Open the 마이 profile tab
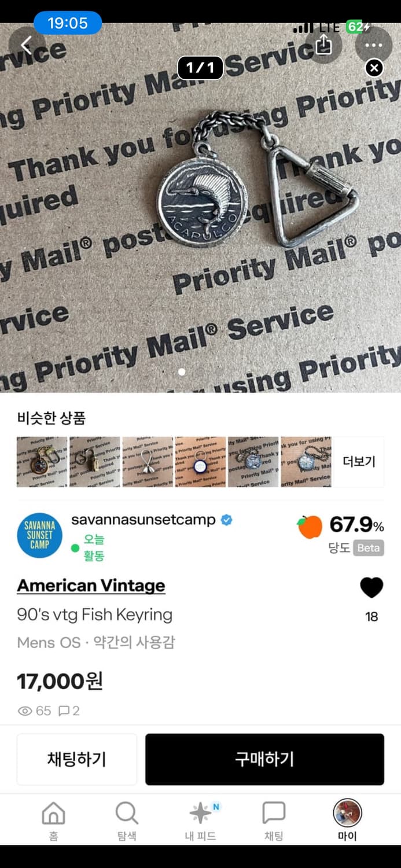401x868 pixels. click(347, 821)
